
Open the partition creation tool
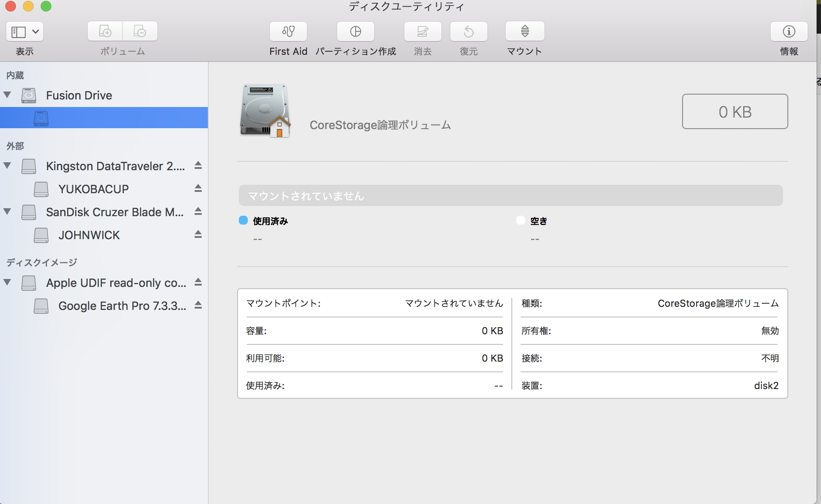(355, 31)
